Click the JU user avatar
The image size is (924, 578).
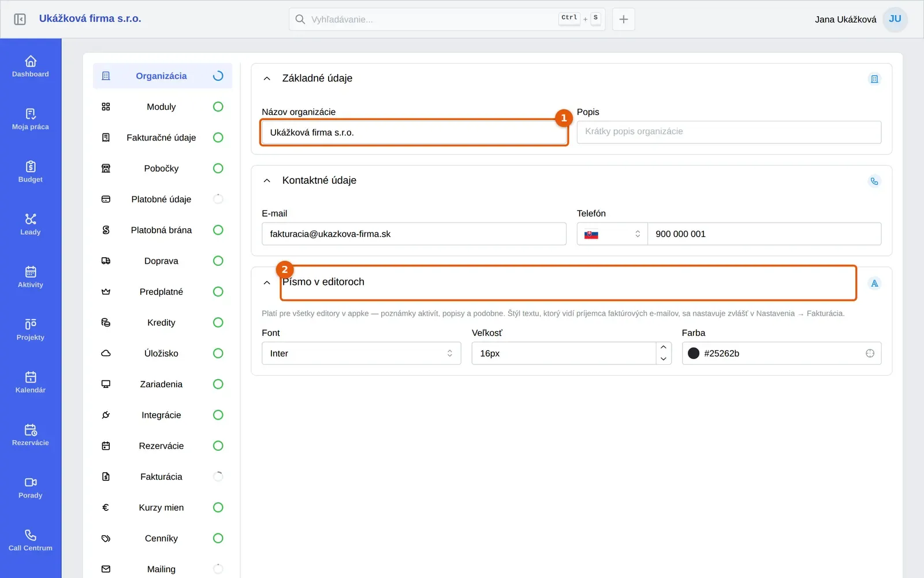pos(895,19)
